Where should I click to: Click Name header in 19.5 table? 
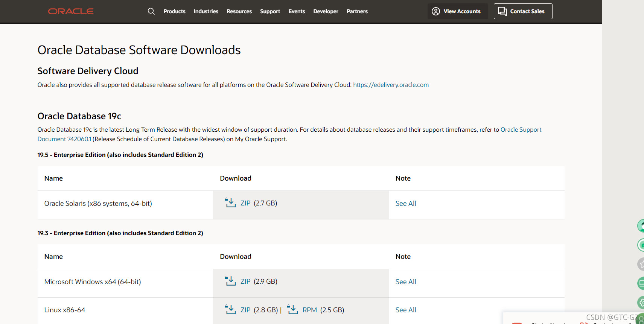tap(53, 178)
